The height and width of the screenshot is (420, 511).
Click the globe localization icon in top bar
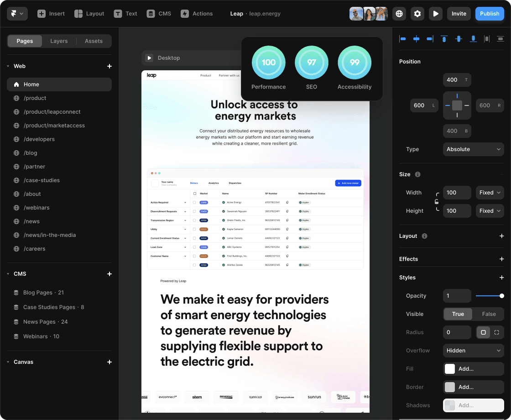click(399, 14)
